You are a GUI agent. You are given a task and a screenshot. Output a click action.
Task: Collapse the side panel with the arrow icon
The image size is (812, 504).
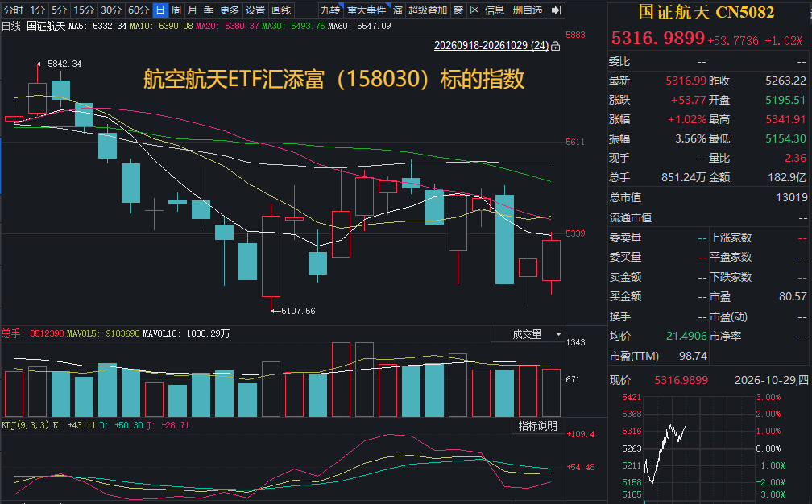(x=557, y=10)
